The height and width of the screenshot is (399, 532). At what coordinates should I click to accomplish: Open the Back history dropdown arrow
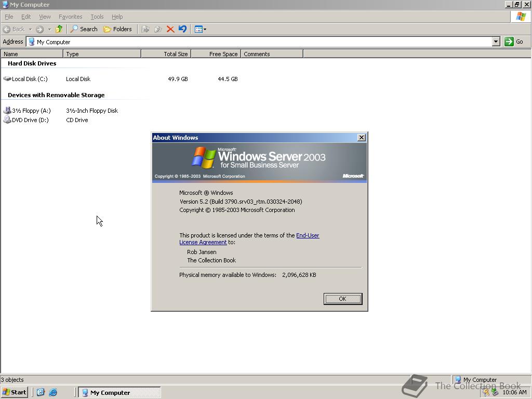coord(30,30)
